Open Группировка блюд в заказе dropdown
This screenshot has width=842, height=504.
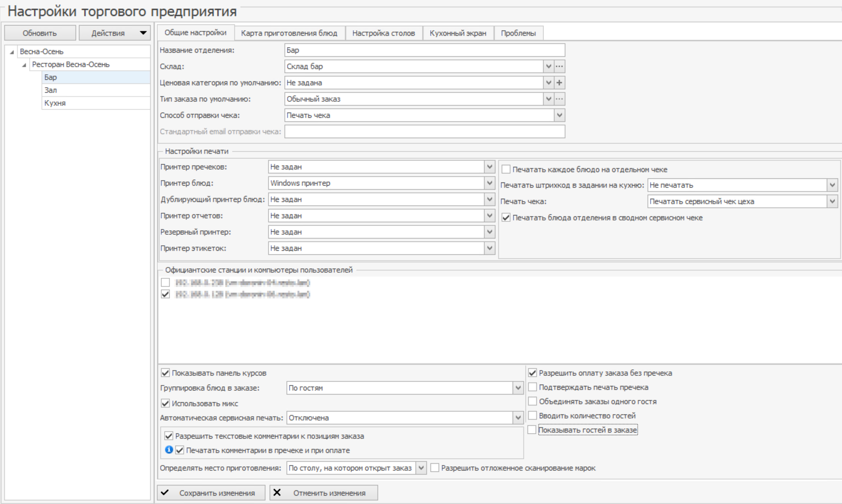coord(518,388)
